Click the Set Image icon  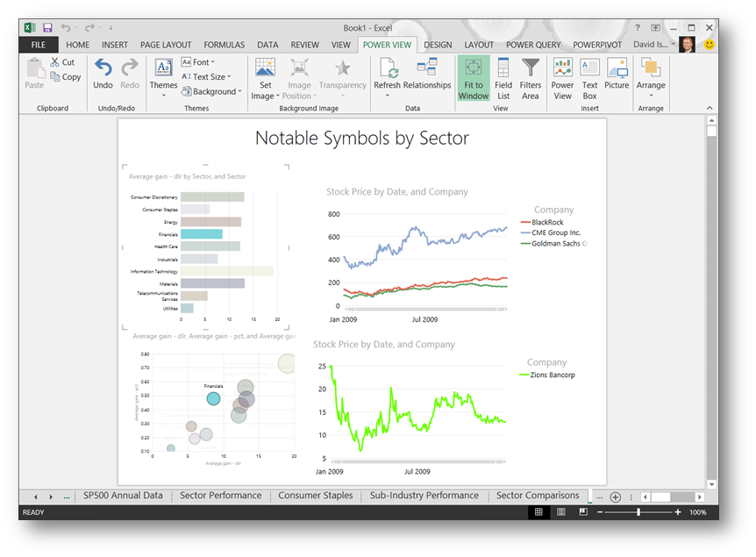point(265,68)
